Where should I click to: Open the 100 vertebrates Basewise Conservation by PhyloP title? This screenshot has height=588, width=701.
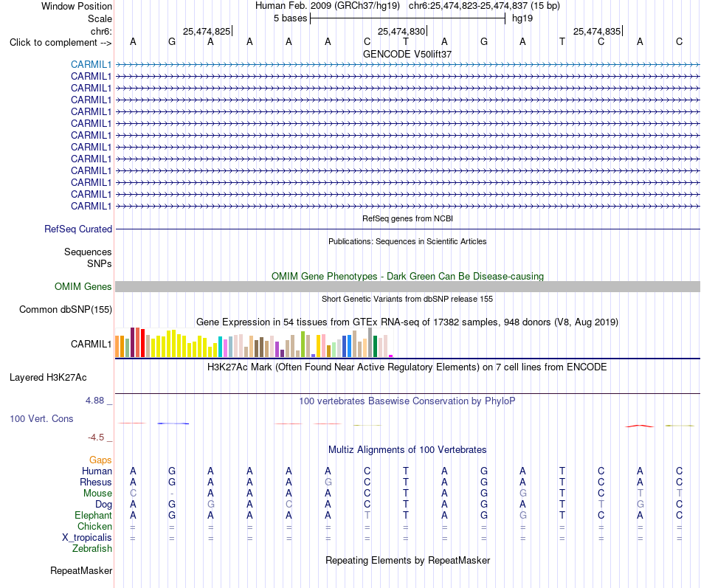[407, 401]
